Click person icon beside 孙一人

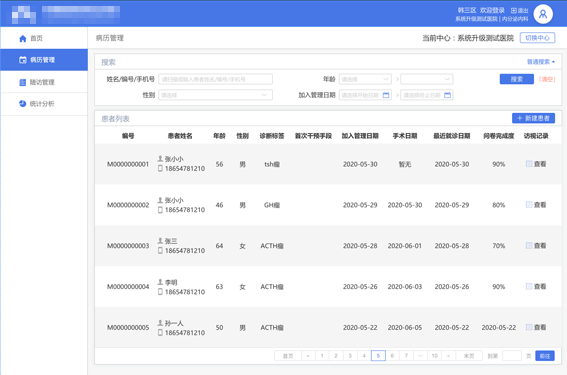[160, 323]
